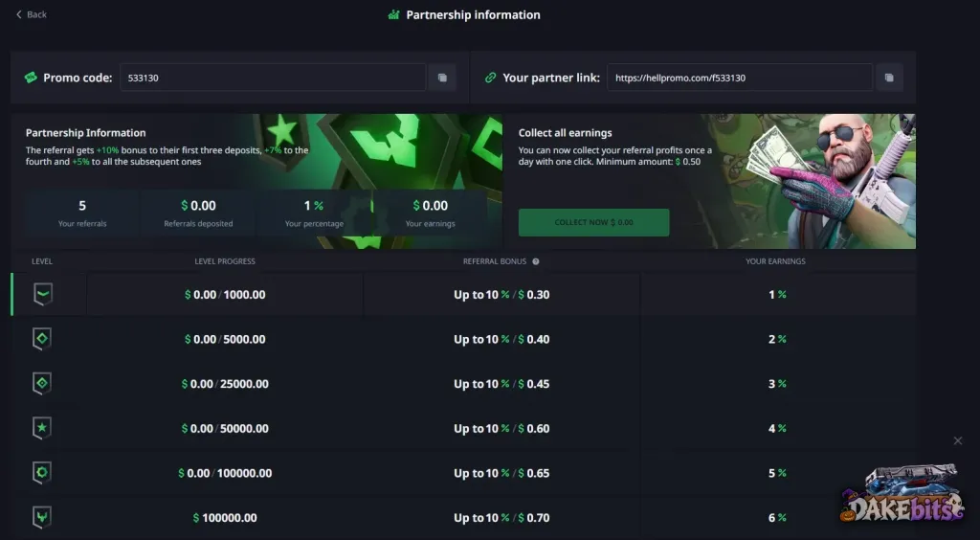
Task: Click the 5% earnings cell
Action: (x=777, y=473)
